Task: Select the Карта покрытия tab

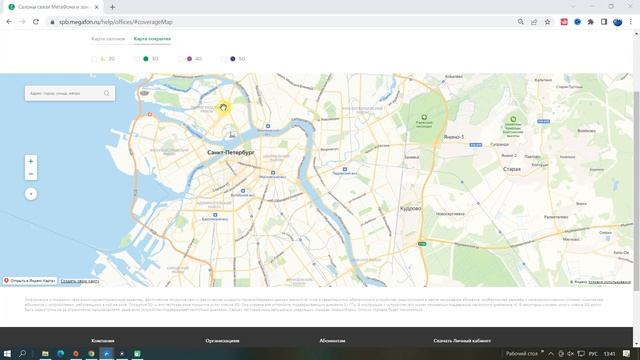Action: pos(152,39)
